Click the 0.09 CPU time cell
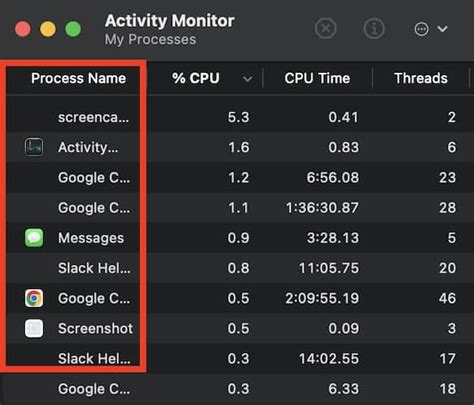 (x=344, y=328)
